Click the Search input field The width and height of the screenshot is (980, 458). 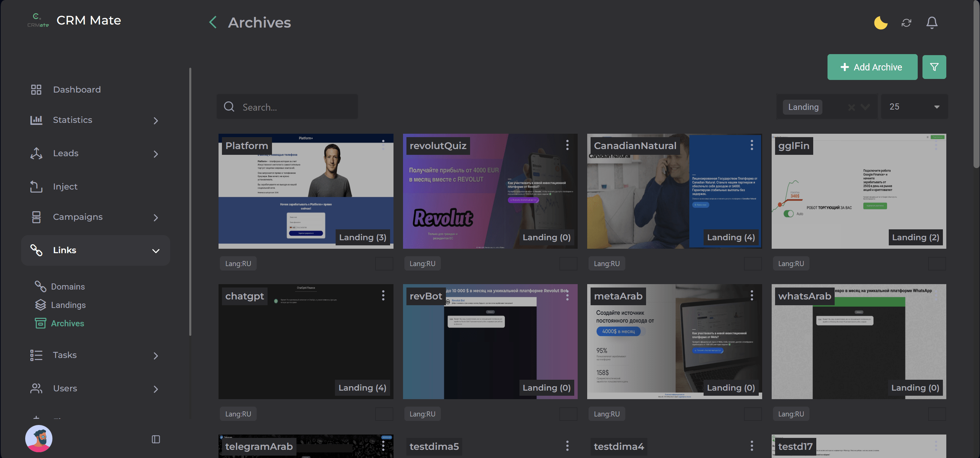(287, 107)
